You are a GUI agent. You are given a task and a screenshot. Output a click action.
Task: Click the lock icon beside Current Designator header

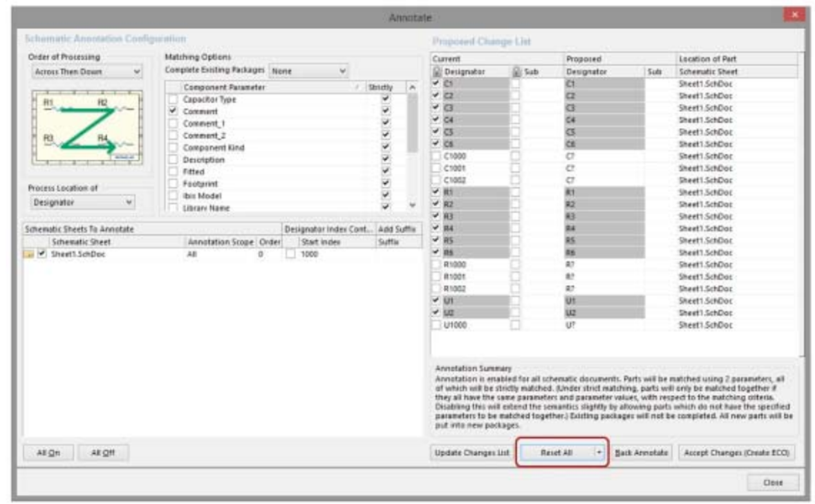click(x=437, y=72)
